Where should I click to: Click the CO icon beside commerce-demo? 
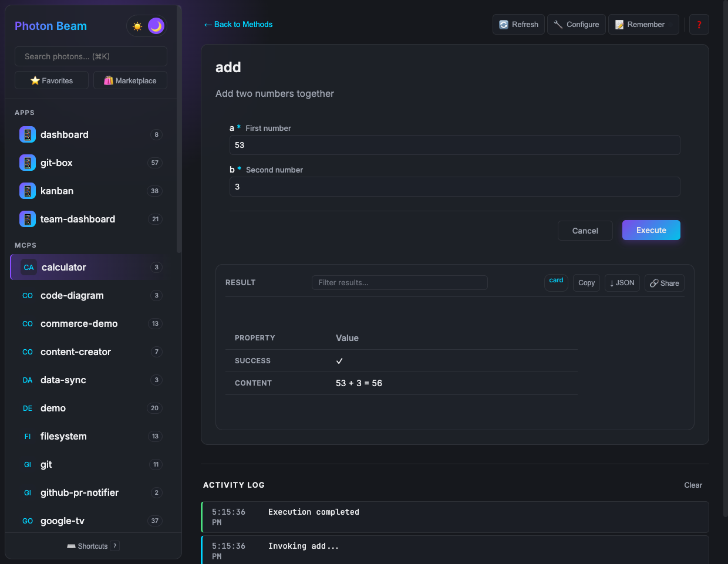28,323
